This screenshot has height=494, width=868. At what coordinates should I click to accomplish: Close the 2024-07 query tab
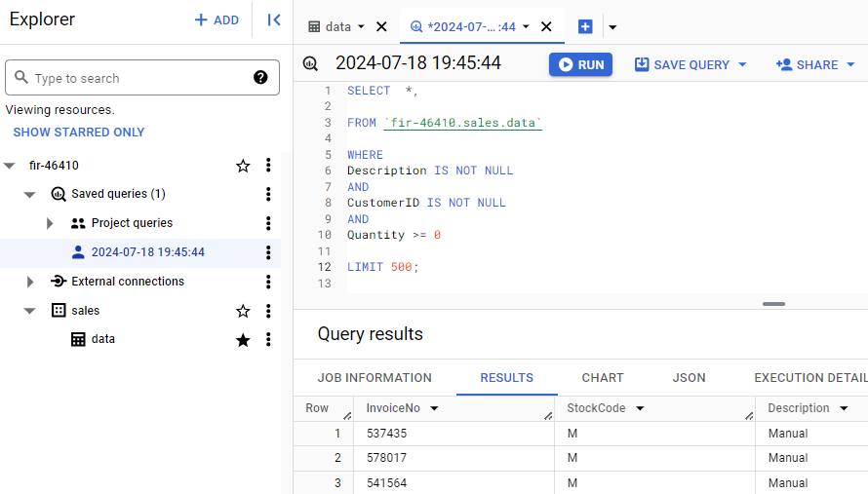[546, 26]
